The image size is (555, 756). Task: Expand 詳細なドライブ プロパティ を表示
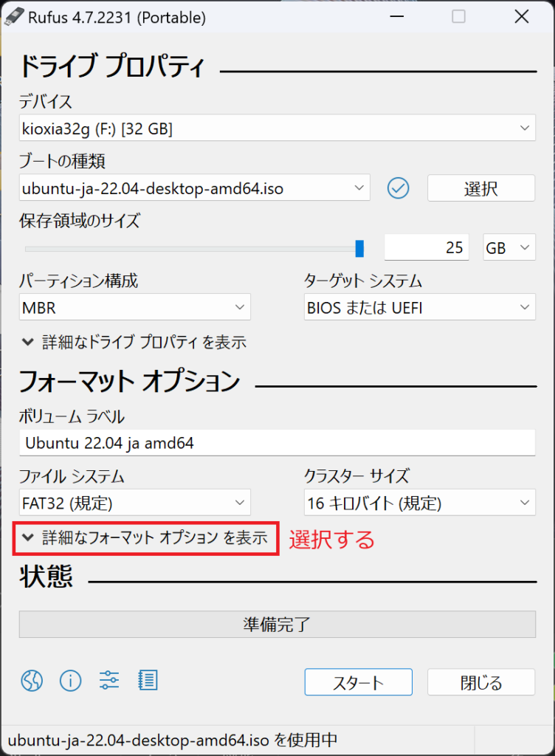(x=134, y=343)
